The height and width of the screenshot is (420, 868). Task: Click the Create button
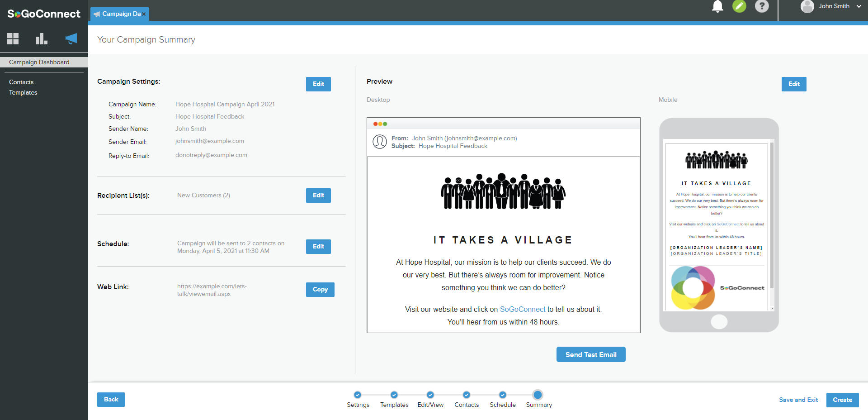click(842, 400)
